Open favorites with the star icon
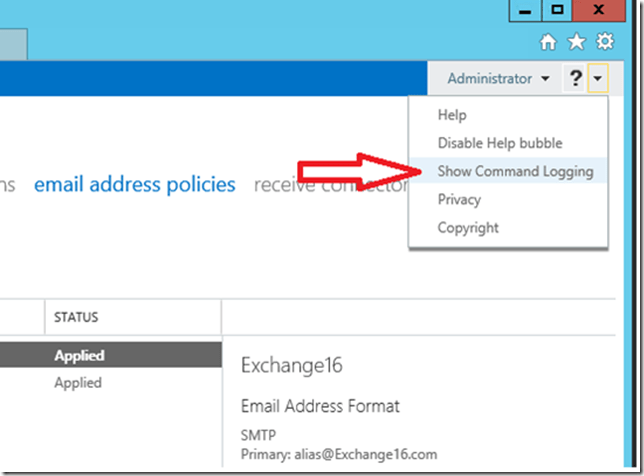This screenshot has height=476, width=644. click(576, 42)
